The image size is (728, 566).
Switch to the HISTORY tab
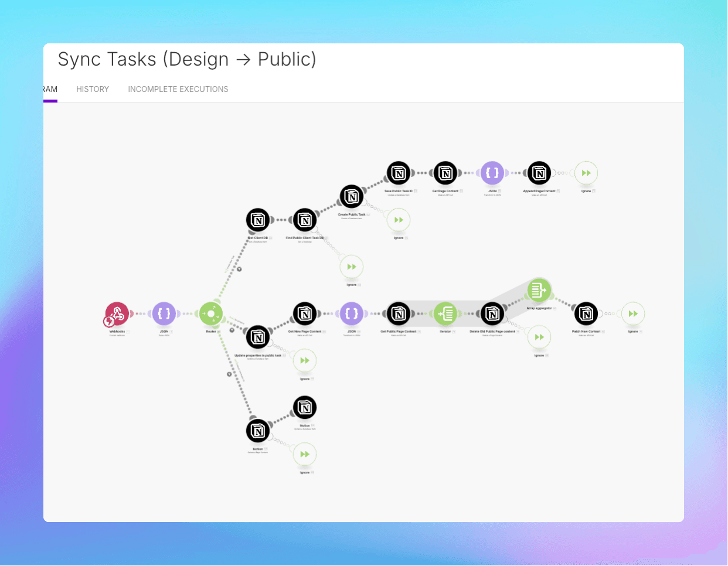tap(92, 89)
